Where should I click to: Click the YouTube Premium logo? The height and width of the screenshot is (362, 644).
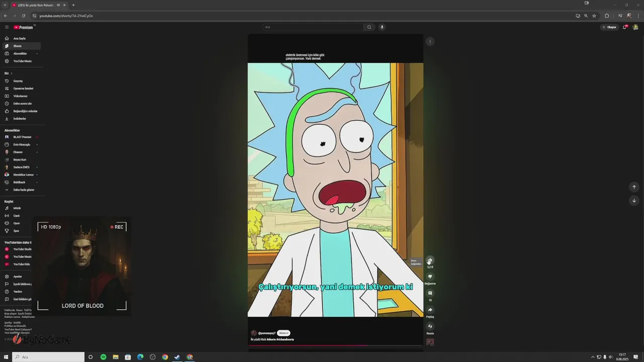[23, 27]
